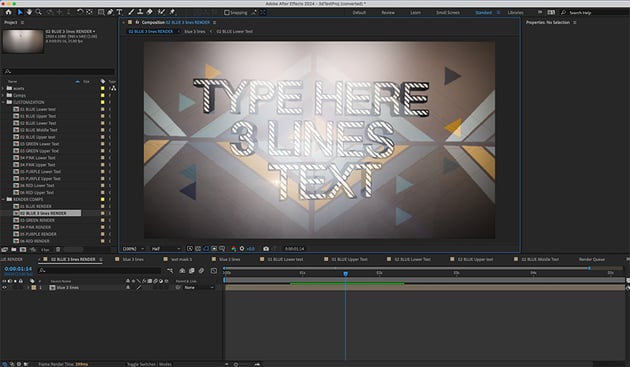Open the Parent & Link None dropdown
Viewport: 630px width, 367px height.
(199, 288)
